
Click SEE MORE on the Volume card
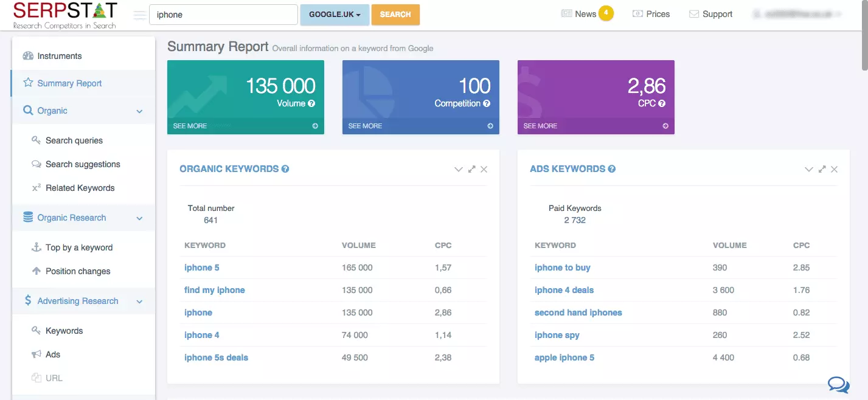coord(190,126)
